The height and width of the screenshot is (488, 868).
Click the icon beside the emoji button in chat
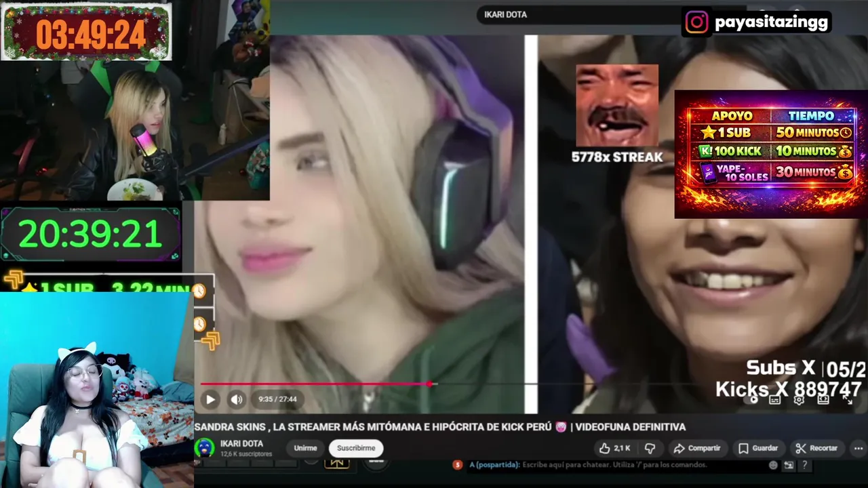[789, 465]
